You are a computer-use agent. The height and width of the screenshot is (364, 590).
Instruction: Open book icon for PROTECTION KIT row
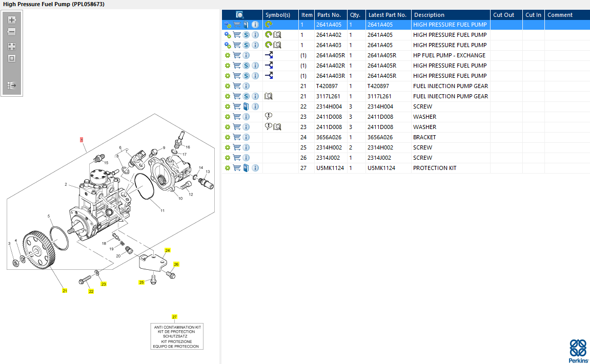point(246,168)
